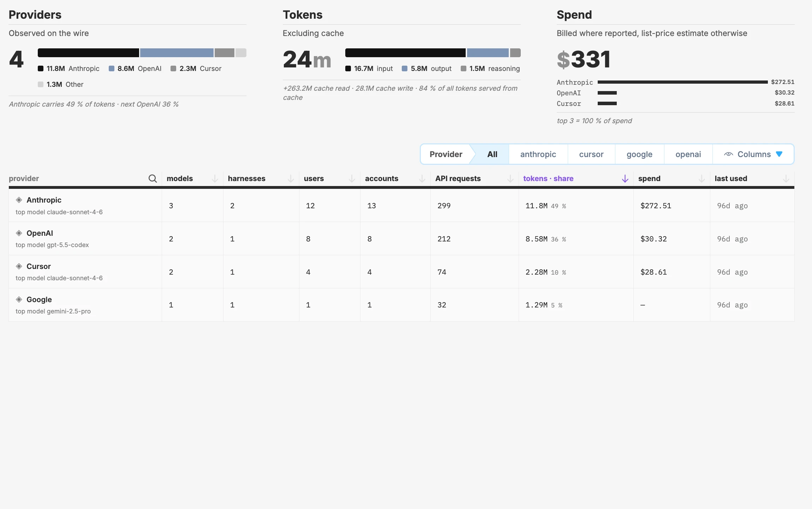Click the Columns button label
Viewport: 812px width, 509px height.
pyautogui.click(x=754, y=154)
